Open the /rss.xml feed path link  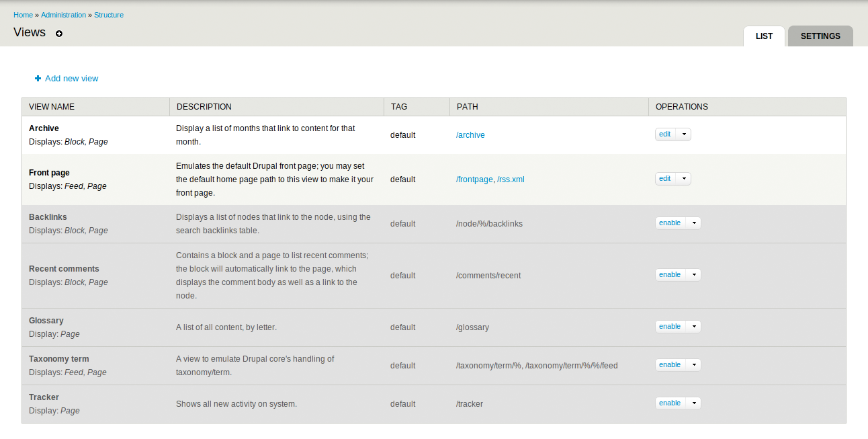511,179
